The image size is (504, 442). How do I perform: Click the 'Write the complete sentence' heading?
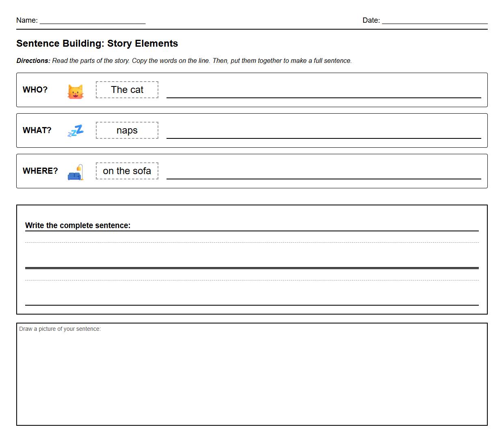(78, 225)
